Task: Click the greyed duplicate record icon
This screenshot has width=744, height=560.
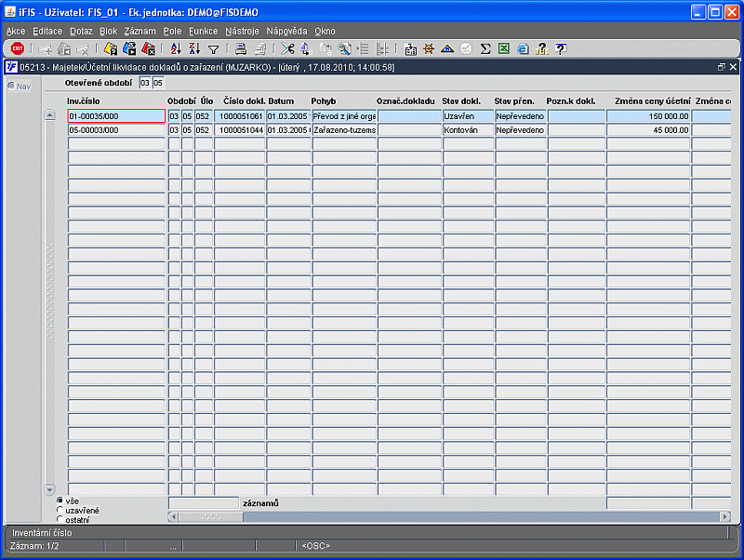Action: pyautogui.click(x=64, y=49)
